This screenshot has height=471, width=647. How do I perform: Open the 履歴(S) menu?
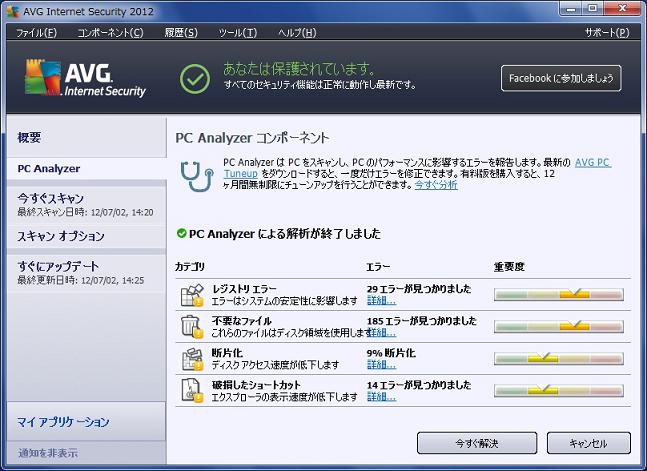[x=181, y=33]
